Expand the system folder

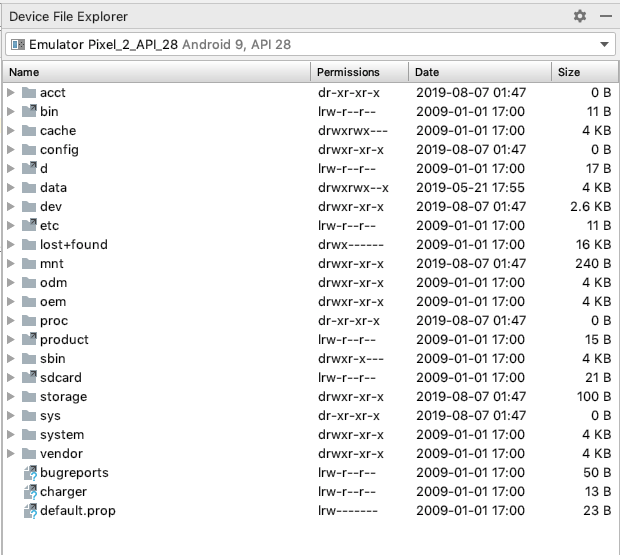pos(11,434)
